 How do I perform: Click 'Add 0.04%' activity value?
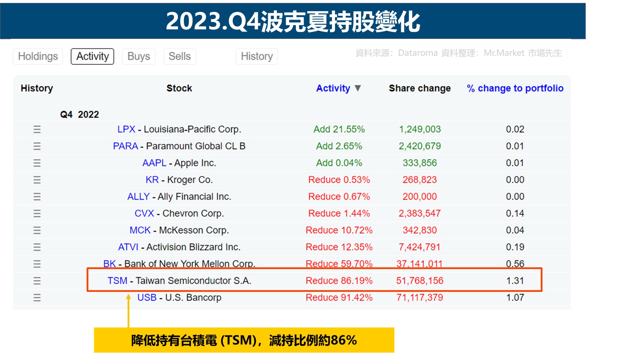point(339,163)
